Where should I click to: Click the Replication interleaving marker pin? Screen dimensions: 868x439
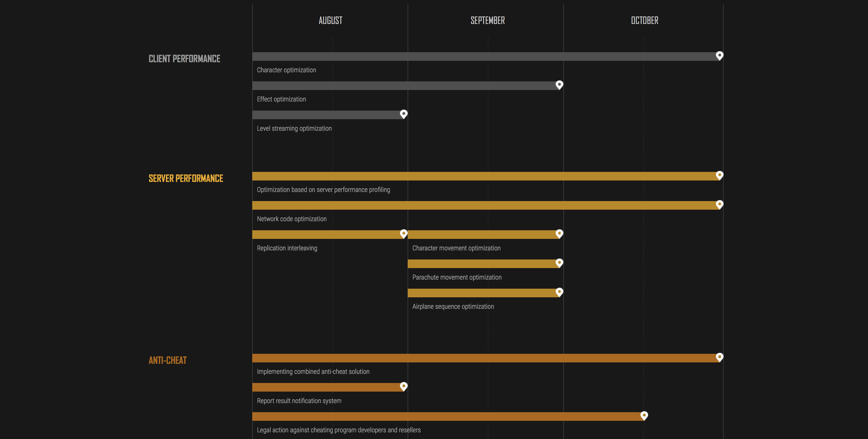[x=404, y=234]
